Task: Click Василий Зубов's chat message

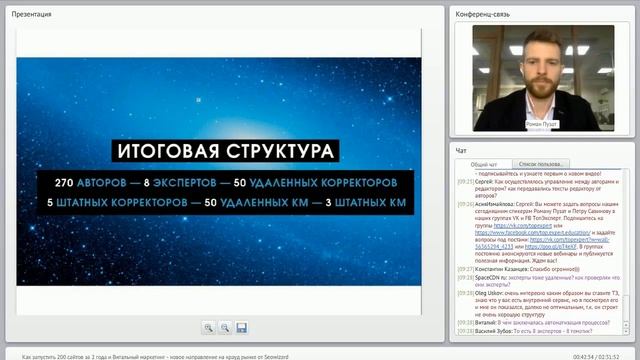Action: [x=525, y=331]
